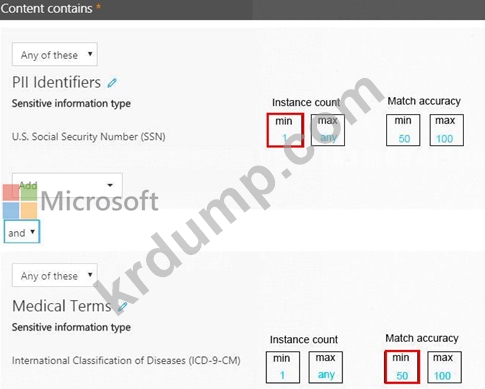Edit the Medical Terms group name
Screen dimensions: 485x389
click(x=123, y=307)
